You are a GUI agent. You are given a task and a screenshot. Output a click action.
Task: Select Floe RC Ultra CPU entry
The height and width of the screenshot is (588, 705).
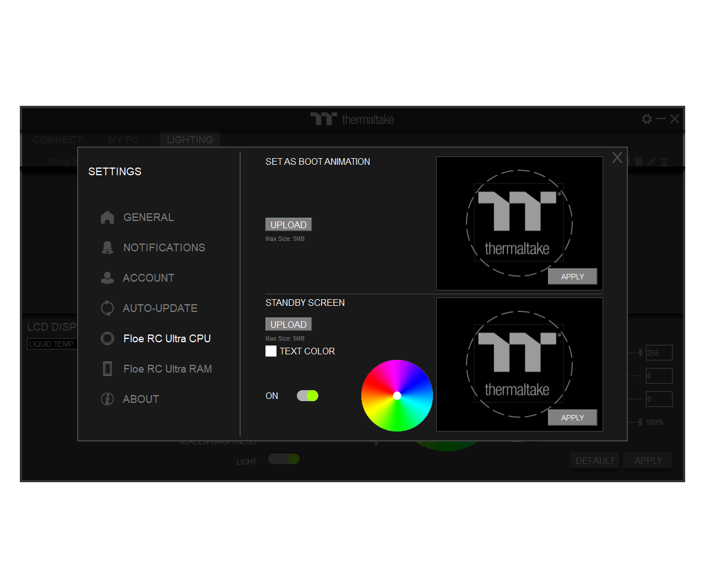click(167, 338)
